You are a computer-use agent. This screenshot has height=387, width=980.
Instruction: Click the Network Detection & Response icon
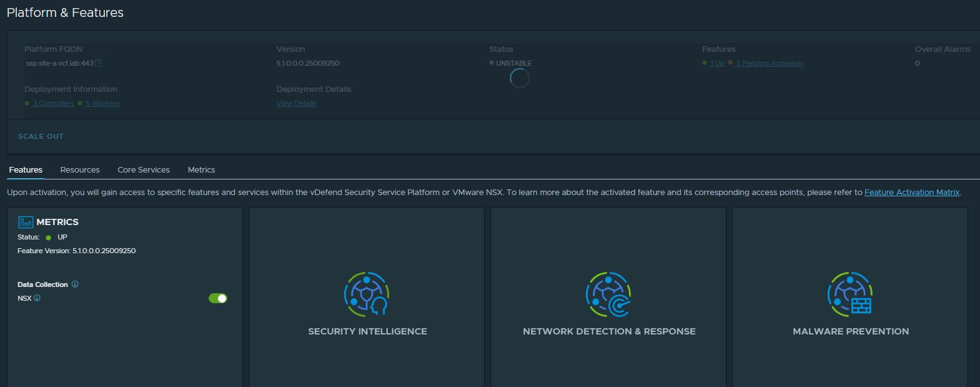pyautogui.click(x=608, y=294)
